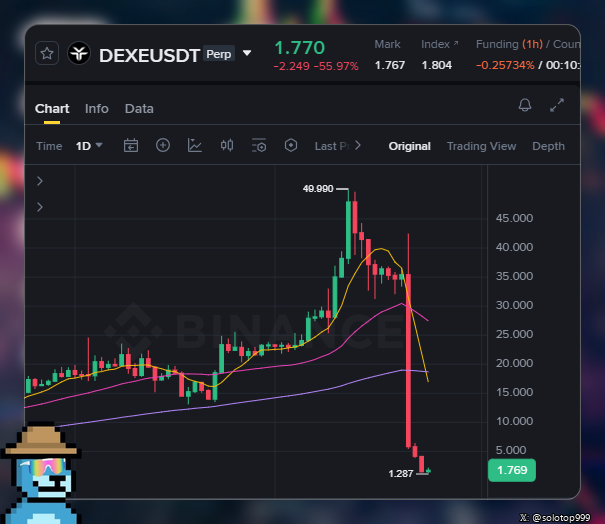Click the hexagon settings icon

tap(291, 145)
